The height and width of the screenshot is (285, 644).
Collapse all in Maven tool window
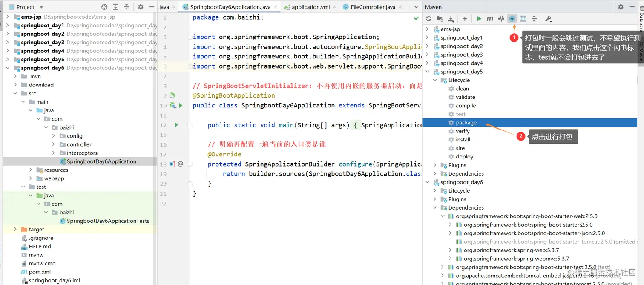[x=534, y=19]
